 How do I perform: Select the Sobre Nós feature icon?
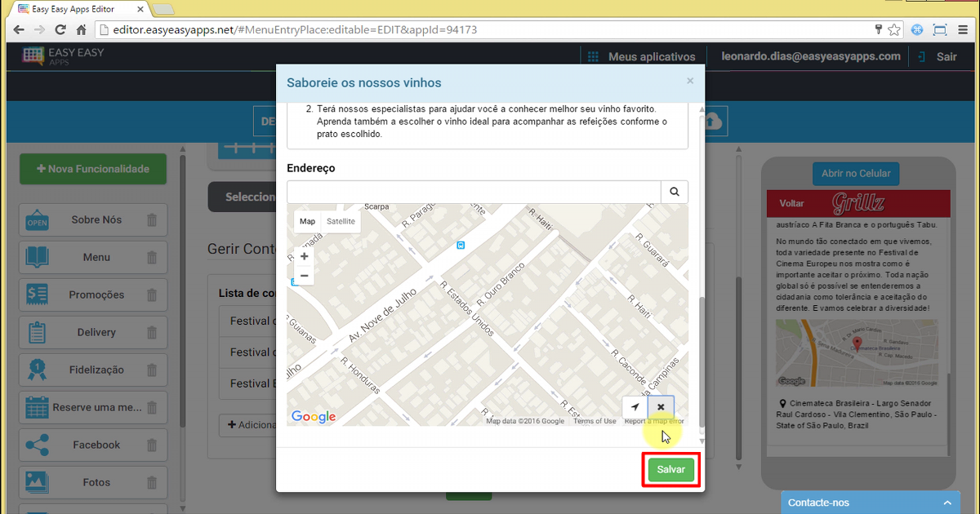pyautogui.click(x=37, y=219)
